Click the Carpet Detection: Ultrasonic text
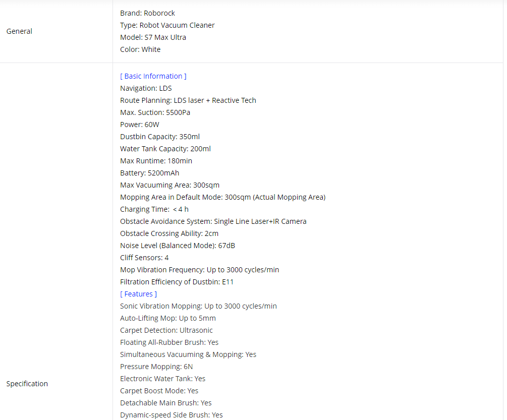Screen dimensions: 507x420 166,330
